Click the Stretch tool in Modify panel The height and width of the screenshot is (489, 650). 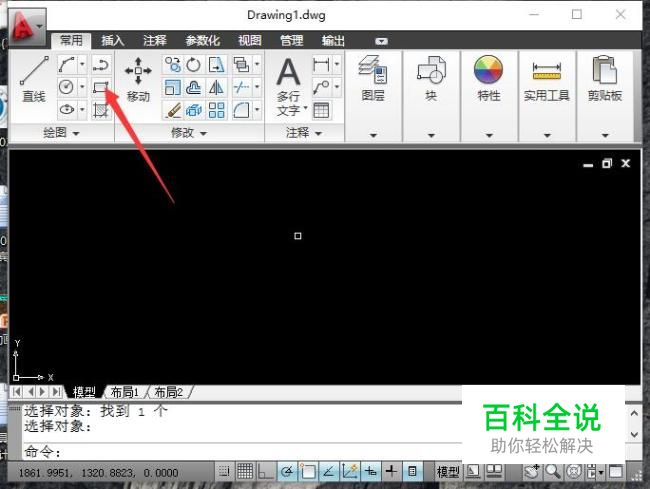coord(216,64)
